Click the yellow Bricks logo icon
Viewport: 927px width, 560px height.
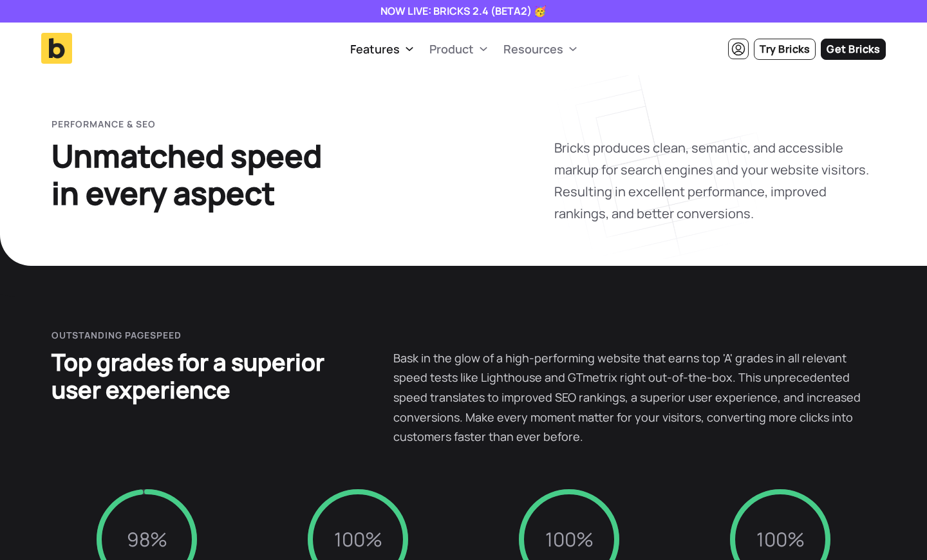[x=57, y=48]
